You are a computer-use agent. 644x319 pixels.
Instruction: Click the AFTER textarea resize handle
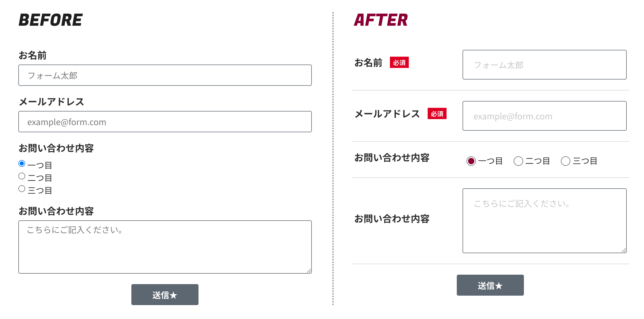(x=624, y=250)
